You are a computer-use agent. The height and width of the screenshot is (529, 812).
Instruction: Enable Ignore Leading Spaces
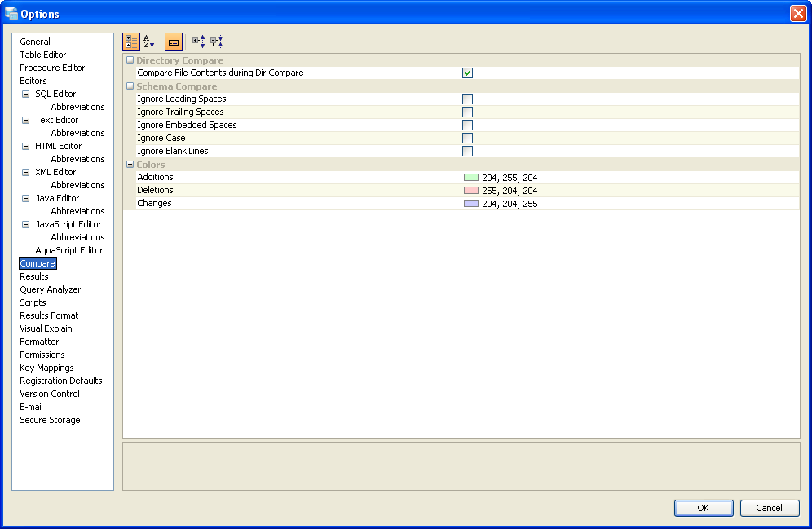[467, 99]
